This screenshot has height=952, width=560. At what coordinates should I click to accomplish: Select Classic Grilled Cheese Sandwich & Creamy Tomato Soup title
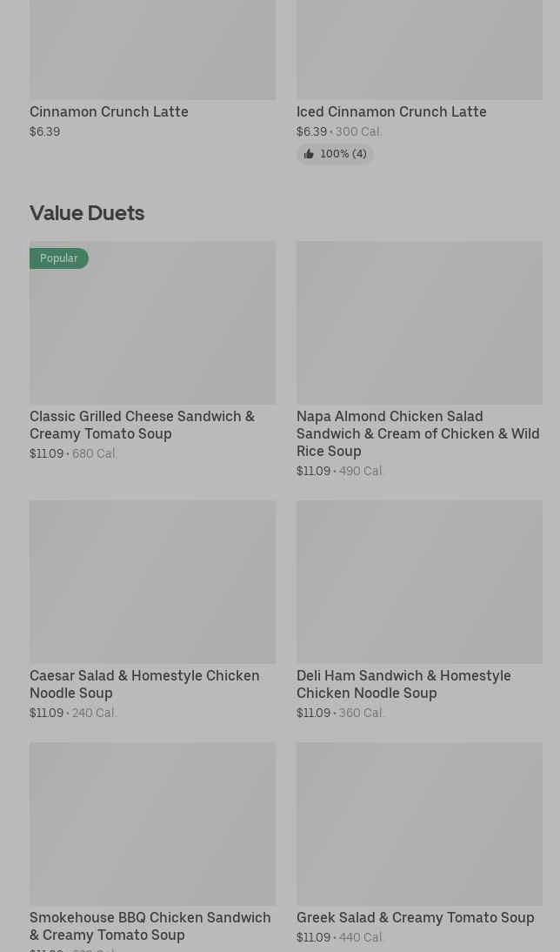coord(142,425)
